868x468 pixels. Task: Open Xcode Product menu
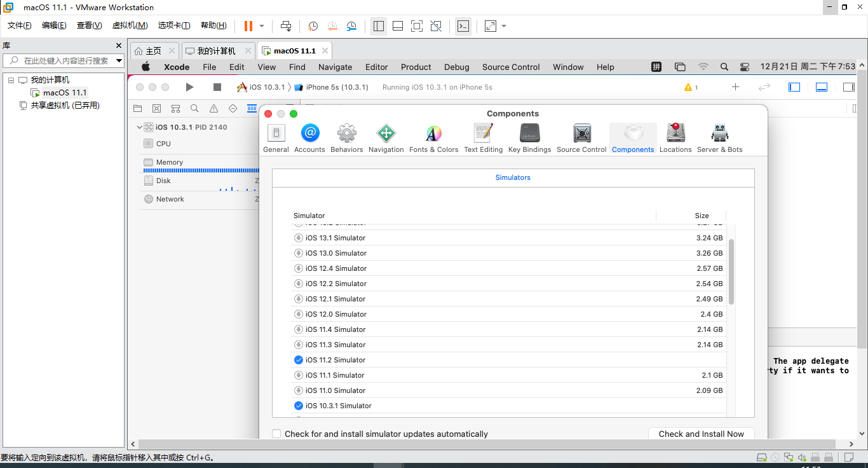click(x=416, y=67)
